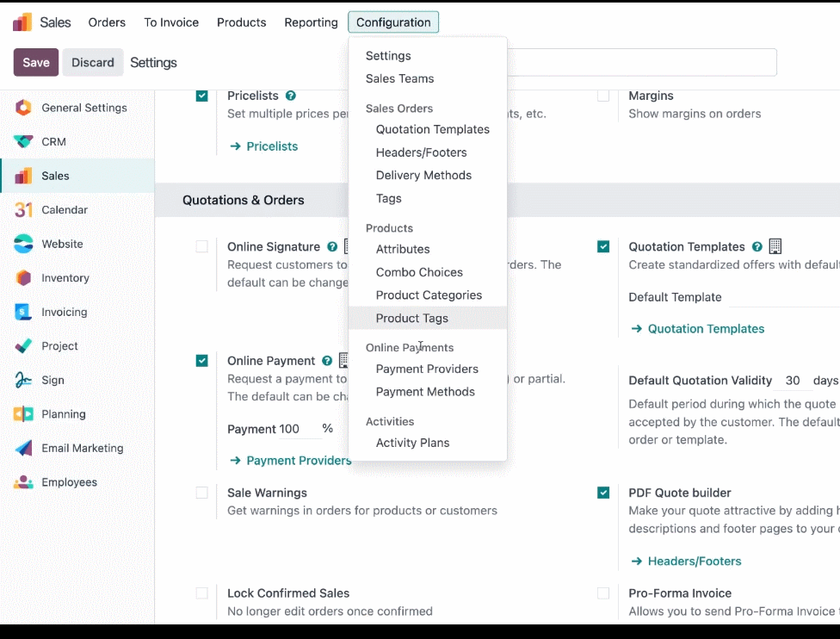Enable the Pro-Forma Invoice checkbox
840x639 pixels.
pos(603,592)
